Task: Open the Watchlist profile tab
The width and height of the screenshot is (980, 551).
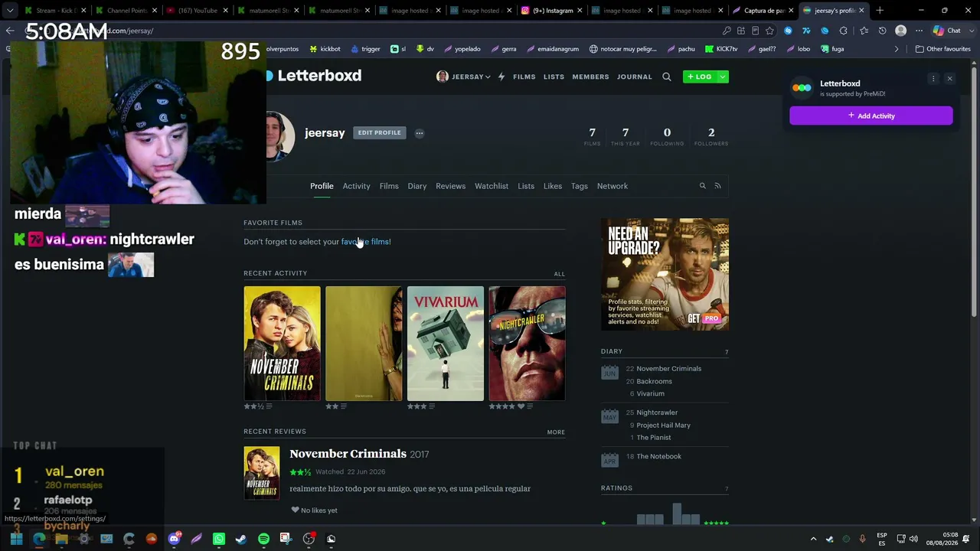Action: point(492,186)
